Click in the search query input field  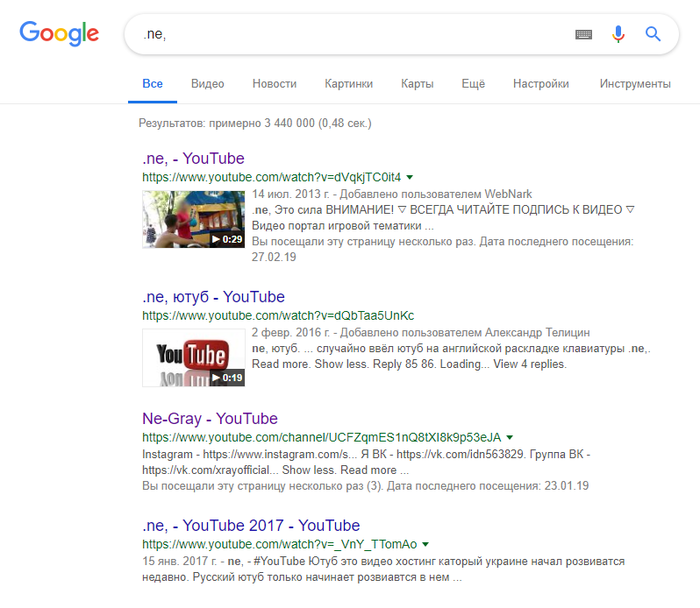(350, 35)
